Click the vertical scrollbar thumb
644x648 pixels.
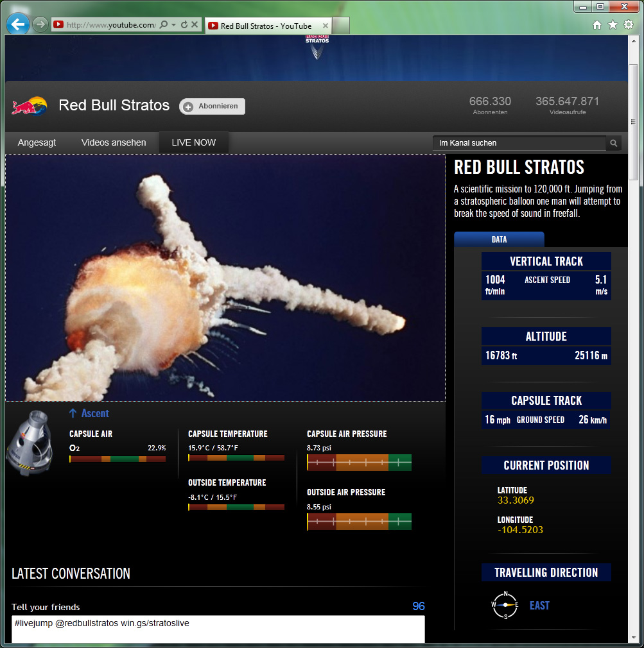click(633, 122)
